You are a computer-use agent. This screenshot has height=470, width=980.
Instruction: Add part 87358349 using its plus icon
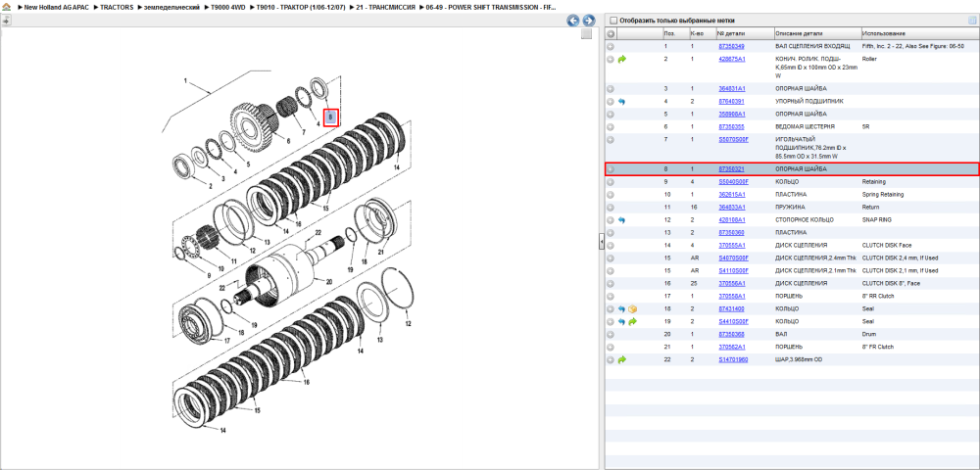tap(611, 46)
